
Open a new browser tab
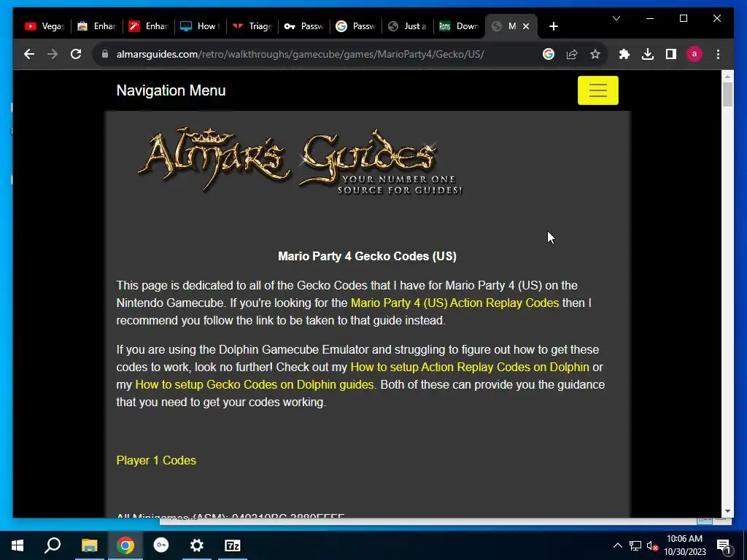[x=553, y=26]
